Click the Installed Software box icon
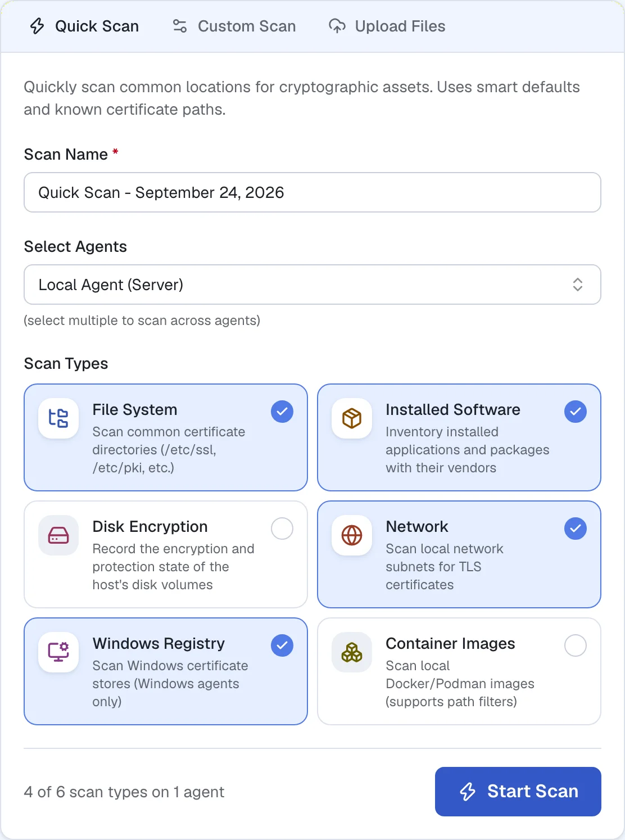The height and width of the screenshot is (840, 625). [352, 418]
